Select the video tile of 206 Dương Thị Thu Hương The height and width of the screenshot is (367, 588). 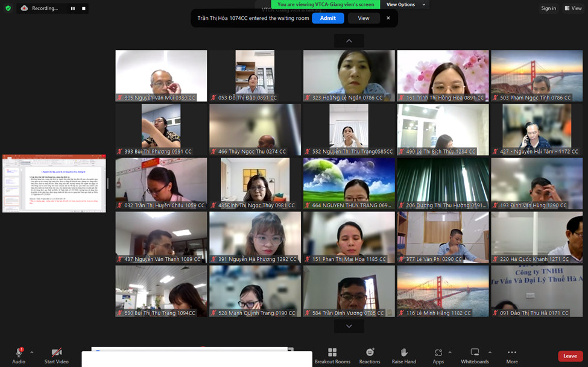coord(443,183)
